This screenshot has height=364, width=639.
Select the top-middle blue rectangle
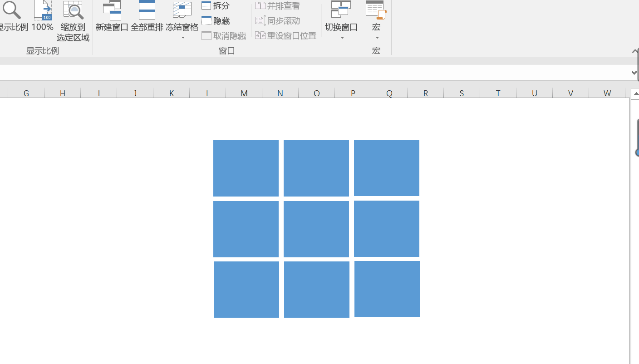point(316,168)
